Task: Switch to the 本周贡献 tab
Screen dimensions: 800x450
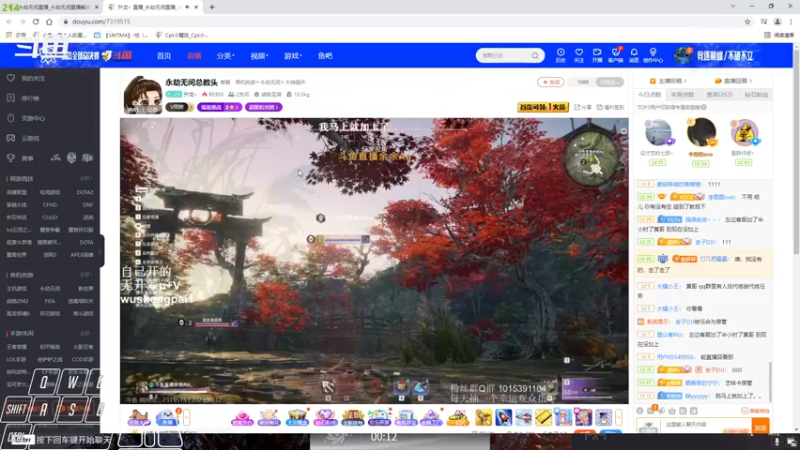Action: tap(683, 94)
